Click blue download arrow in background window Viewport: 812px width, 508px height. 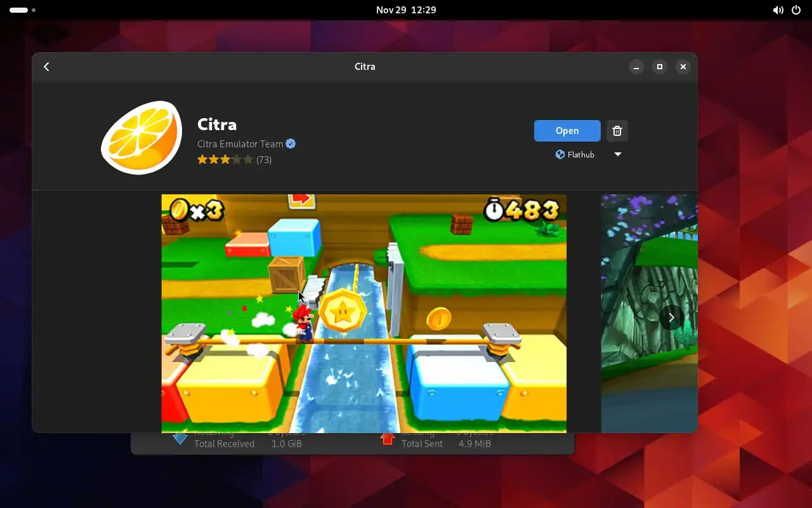click(180, 438)
